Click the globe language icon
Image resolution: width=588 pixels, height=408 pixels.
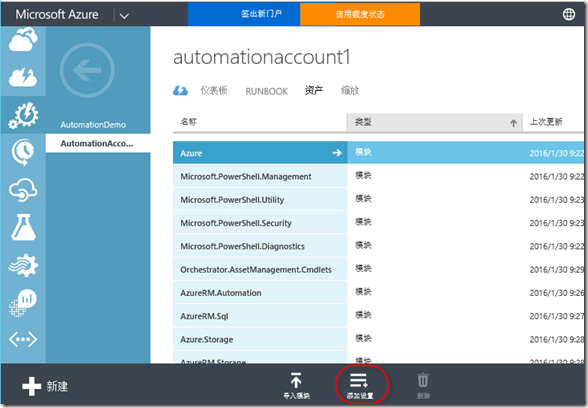point(569,14)
